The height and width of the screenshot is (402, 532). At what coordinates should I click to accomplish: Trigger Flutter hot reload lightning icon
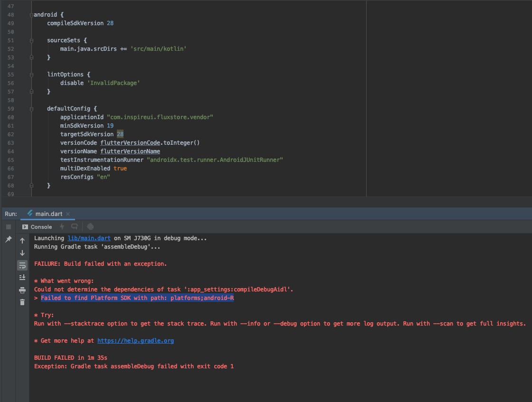(62, 226)
